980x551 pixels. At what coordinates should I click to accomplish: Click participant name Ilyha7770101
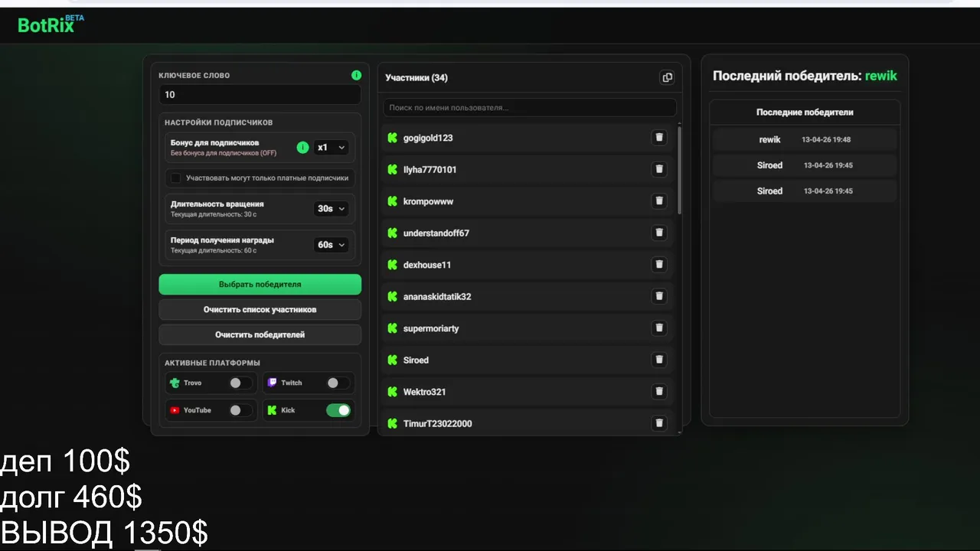click(x=430, y=169)
